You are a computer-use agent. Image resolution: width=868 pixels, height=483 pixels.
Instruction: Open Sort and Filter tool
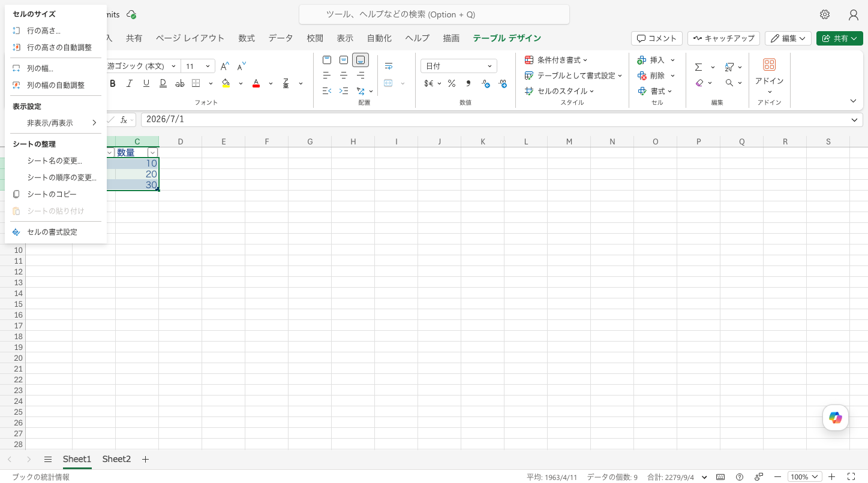point(729,67)
